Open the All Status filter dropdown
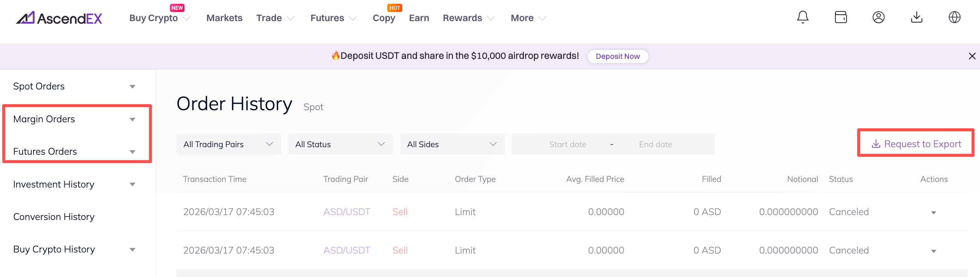The height and width of the screenshot is (277, 980). pyautogui.click(x=340, y=144)
